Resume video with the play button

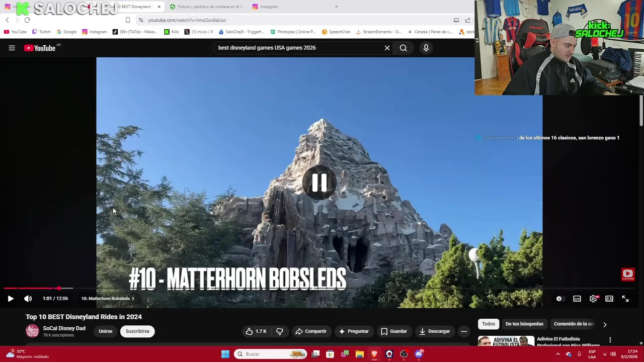(x=11, y=299)
